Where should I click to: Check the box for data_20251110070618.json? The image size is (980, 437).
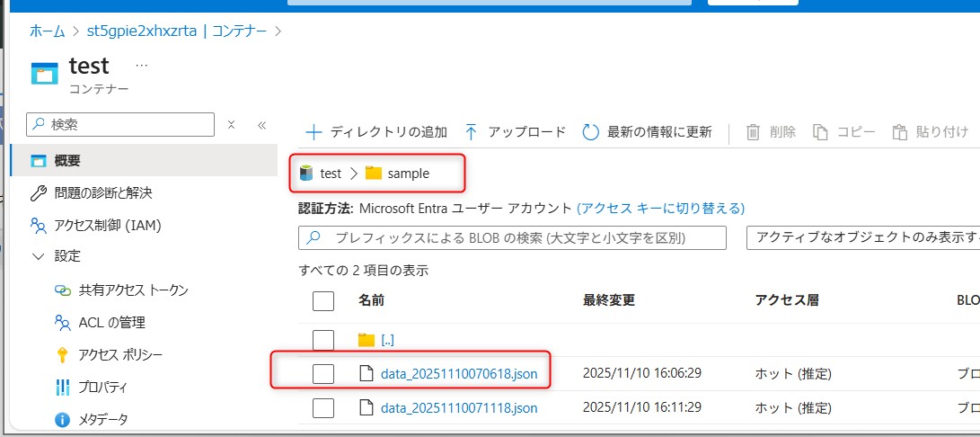323,374
